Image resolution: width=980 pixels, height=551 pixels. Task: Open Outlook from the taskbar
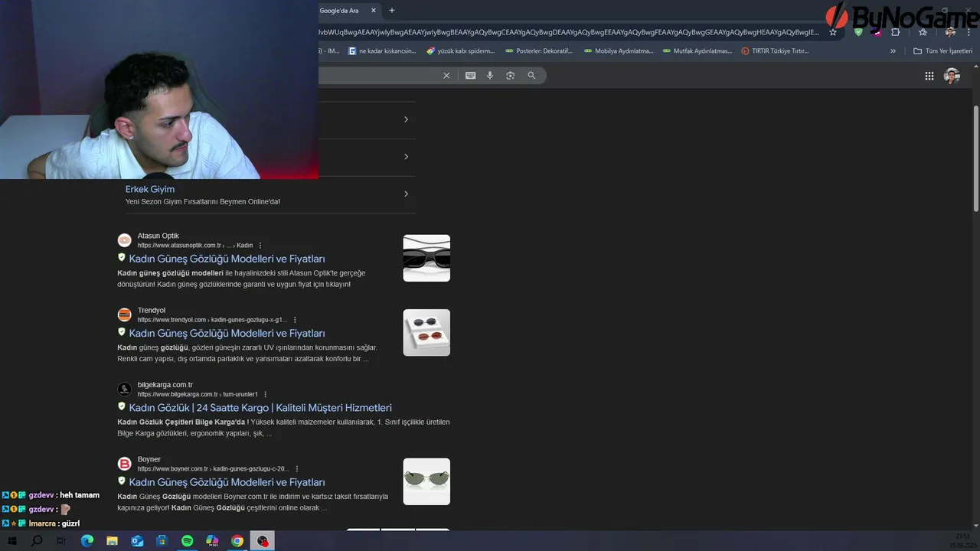click(137, 541)
